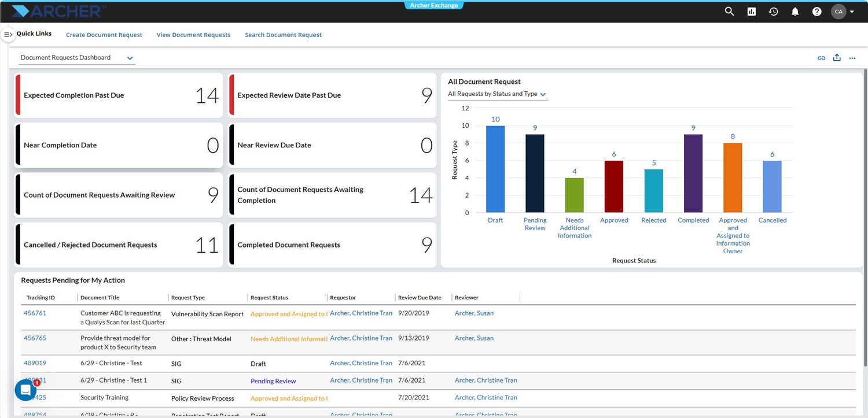The width and height of the screenshot is (868, 418).
Task: Click the teal Rejected bar
Action: coord(654,191)
